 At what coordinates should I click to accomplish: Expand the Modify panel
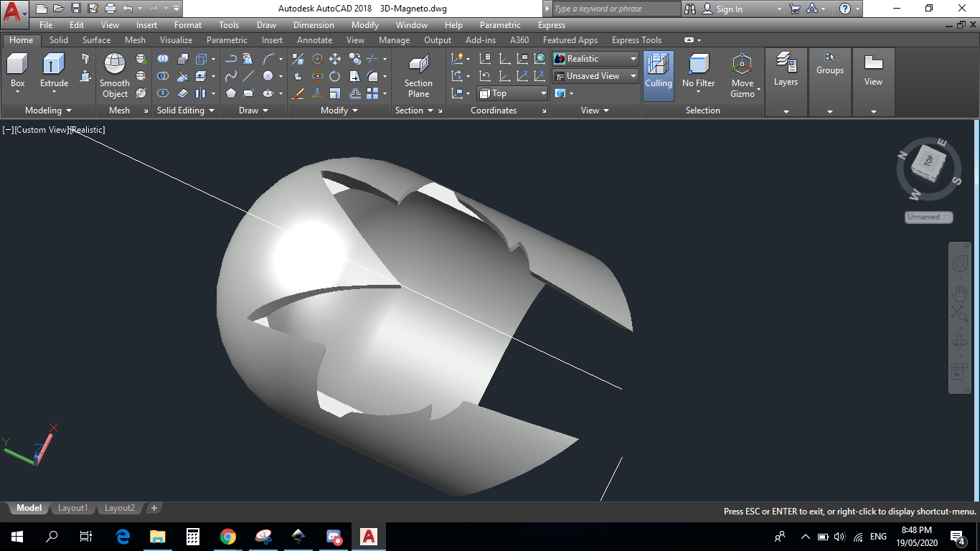339,110
